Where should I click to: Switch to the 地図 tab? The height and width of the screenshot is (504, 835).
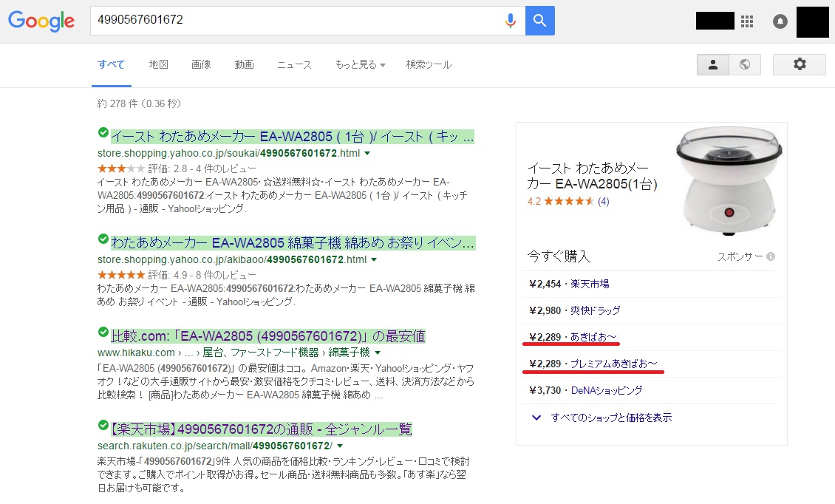pyautogui.click(x=159, y=64)
